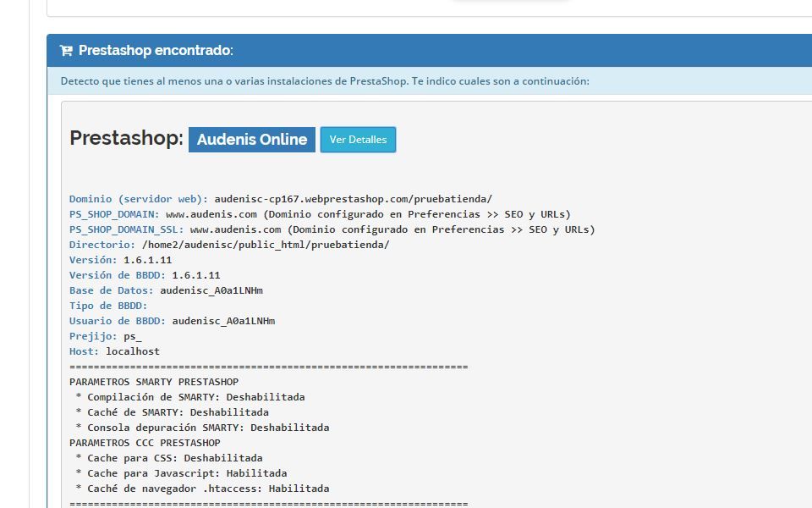The image size is (812, 508).
Task: Select the user value audenisc_A0a1LNHm after 'Usuario de BBDD'
Action: click(223, 321)
